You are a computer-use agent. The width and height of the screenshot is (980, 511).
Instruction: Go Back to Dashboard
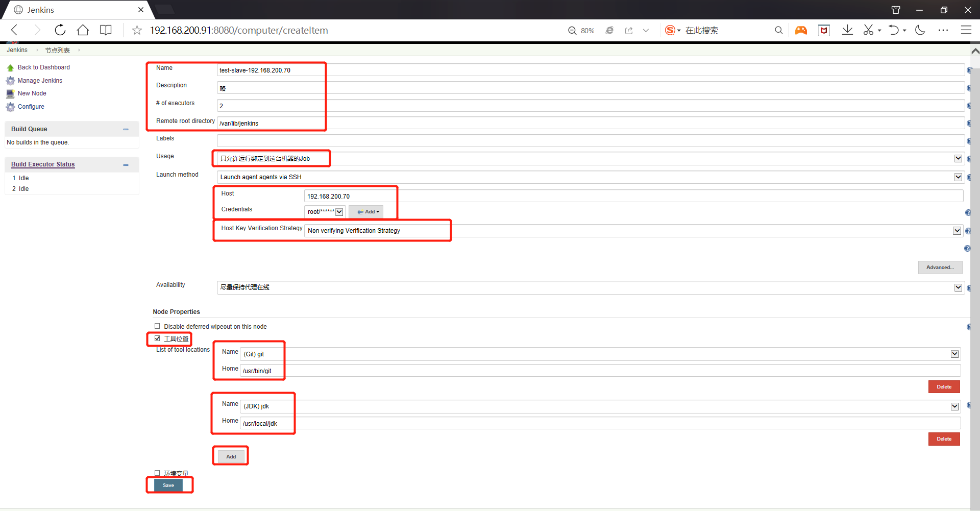pyautogui.click(x=43, y=67)
